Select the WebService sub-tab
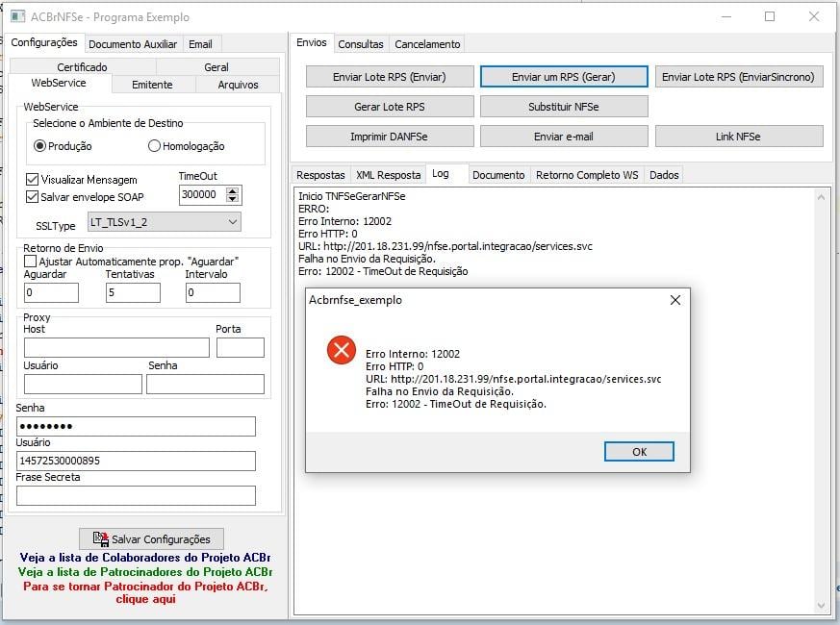The image size is (840, 625). [x=59, y=83]
